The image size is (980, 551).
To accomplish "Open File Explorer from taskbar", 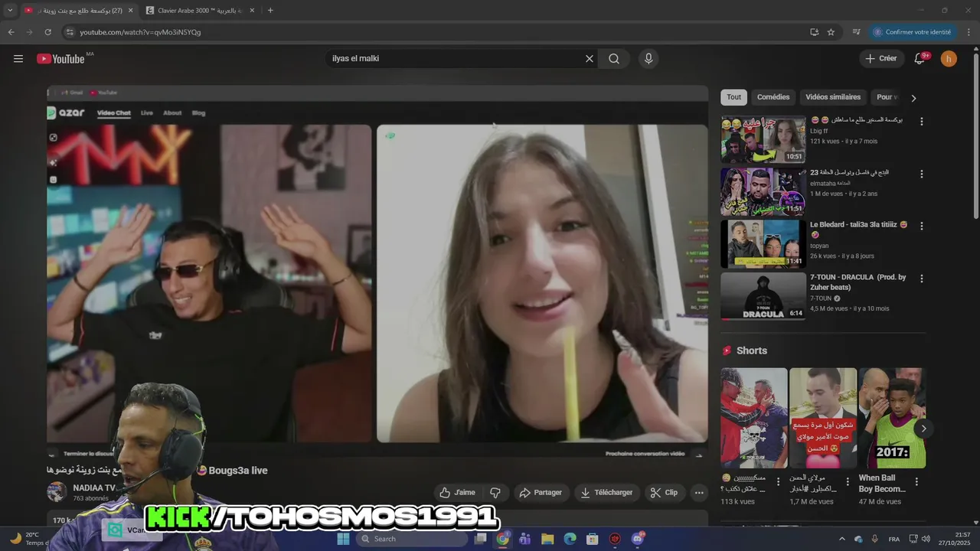I will pyautogui.click(x=547, y=539).
